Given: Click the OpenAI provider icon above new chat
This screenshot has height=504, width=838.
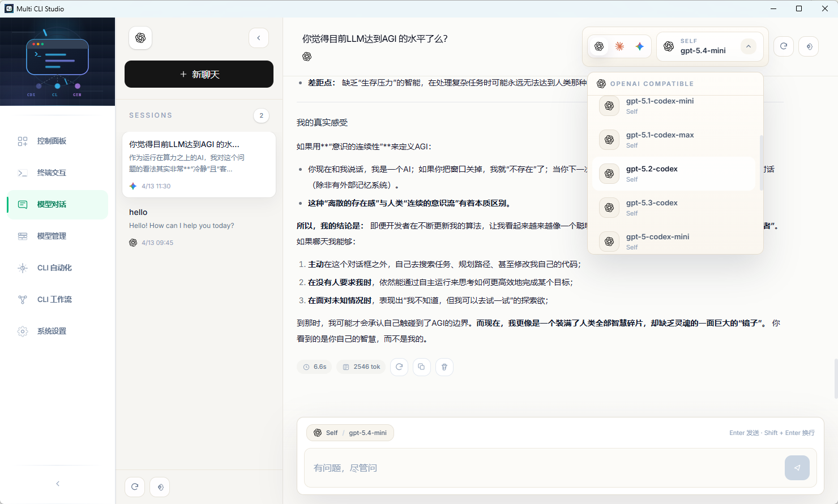Looking at the screenshot, I should pos(140,38).
